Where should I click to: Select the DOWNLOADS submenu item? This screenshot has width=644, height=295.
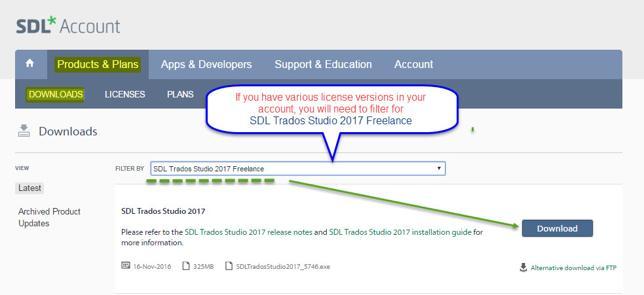tap(56, 94)
